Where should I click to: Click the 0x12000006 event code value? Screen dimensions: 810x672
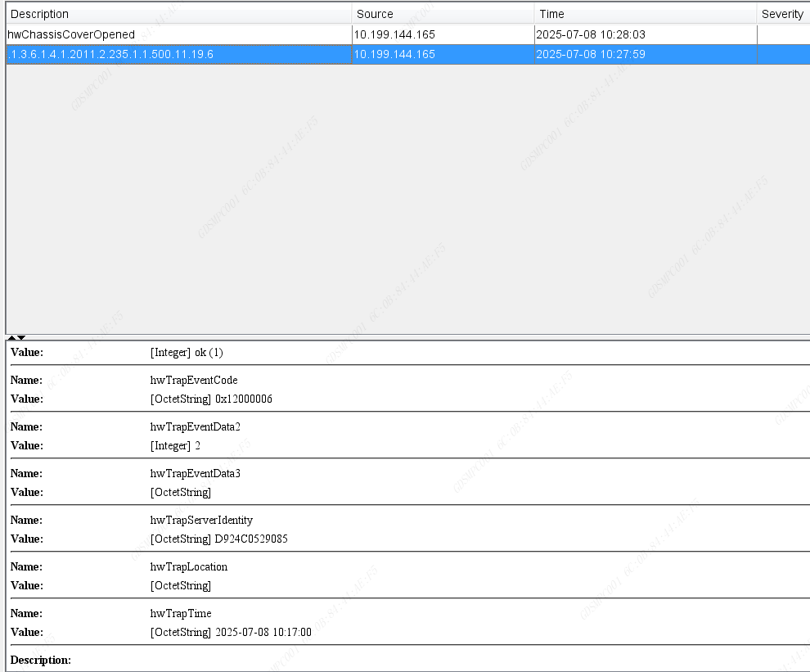218,399
